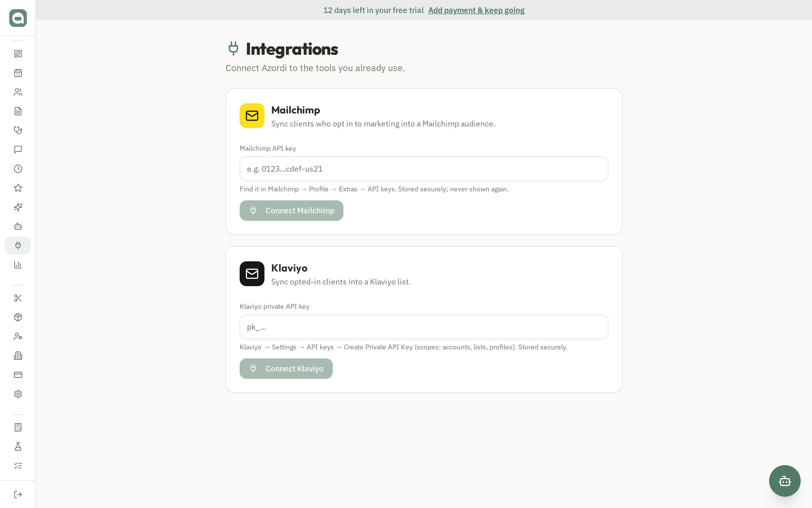Click the Klaviyo card heading
The width and height of the screenshot is (812, 508).
289,268
